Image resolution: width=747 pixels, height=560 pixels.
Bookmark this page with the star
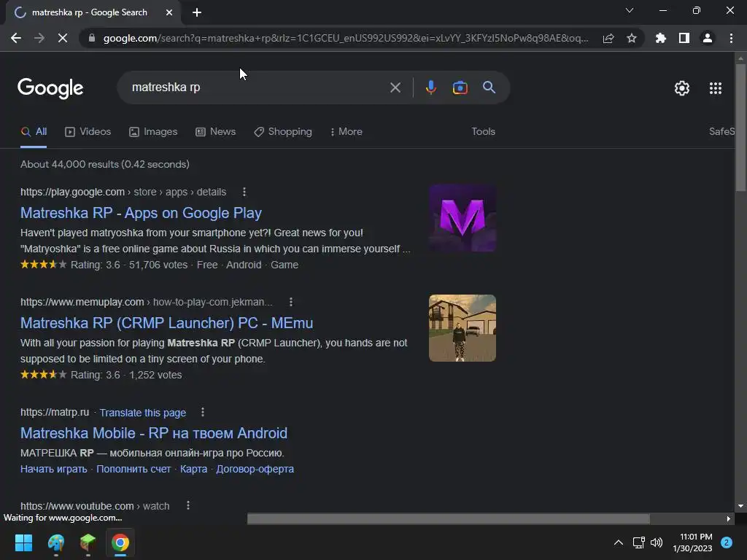point(632,38)
